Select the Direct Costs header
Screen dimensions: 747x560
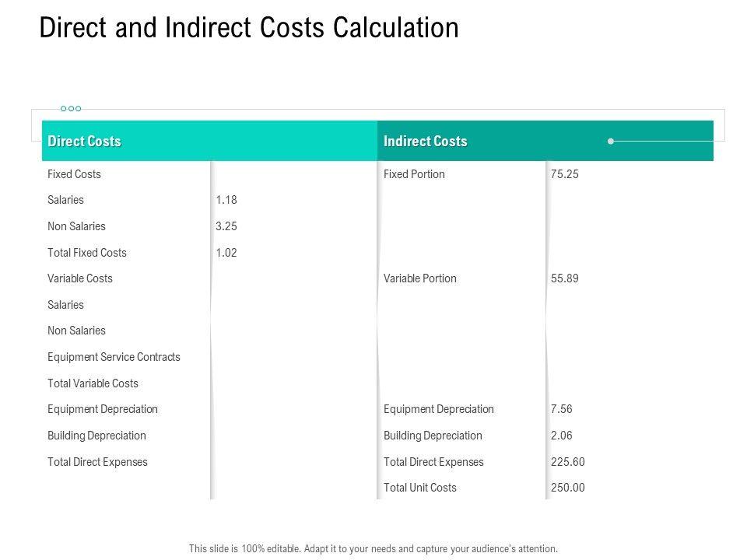click(x=85, y=142)
